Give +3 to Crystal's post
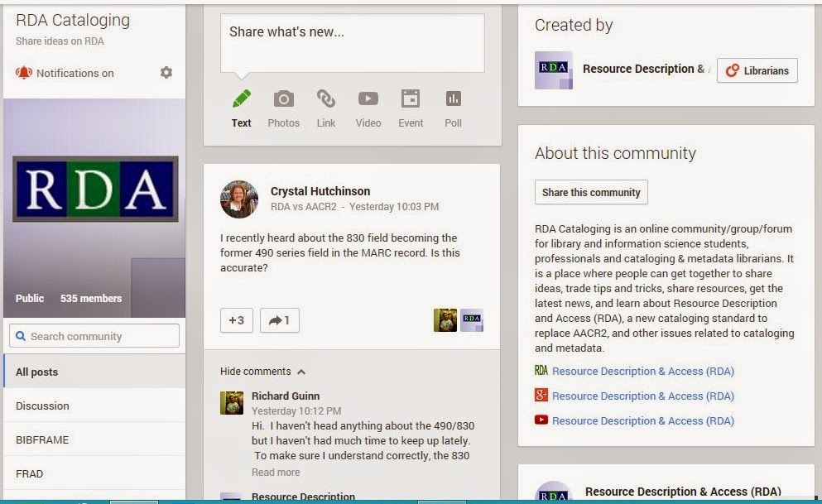The image size is (822, 504). click(237, 320)
